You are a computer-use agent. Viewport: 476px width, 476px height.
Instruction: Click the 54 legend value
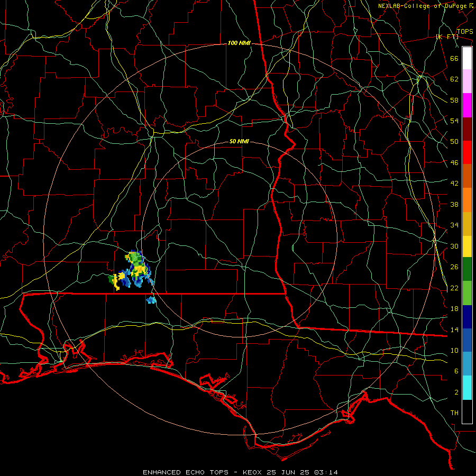click(x=454, y=121)
